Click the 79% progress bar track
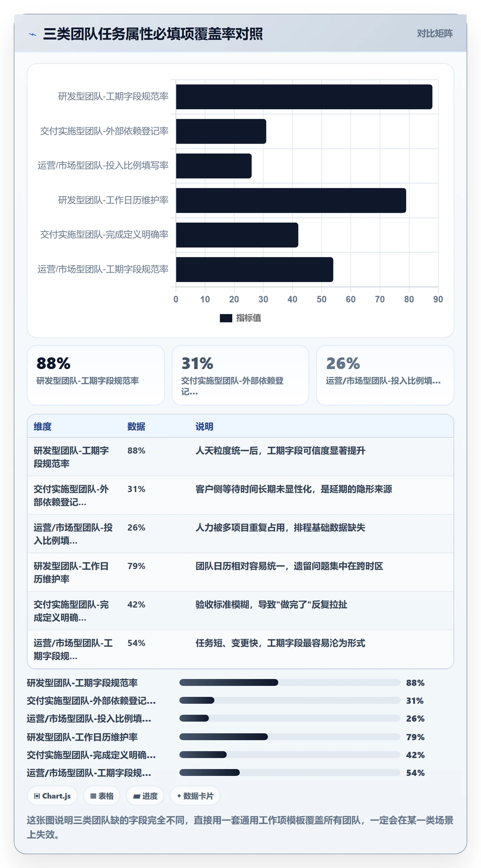Viewport: 481px width, 868px height. coord(290,737)
